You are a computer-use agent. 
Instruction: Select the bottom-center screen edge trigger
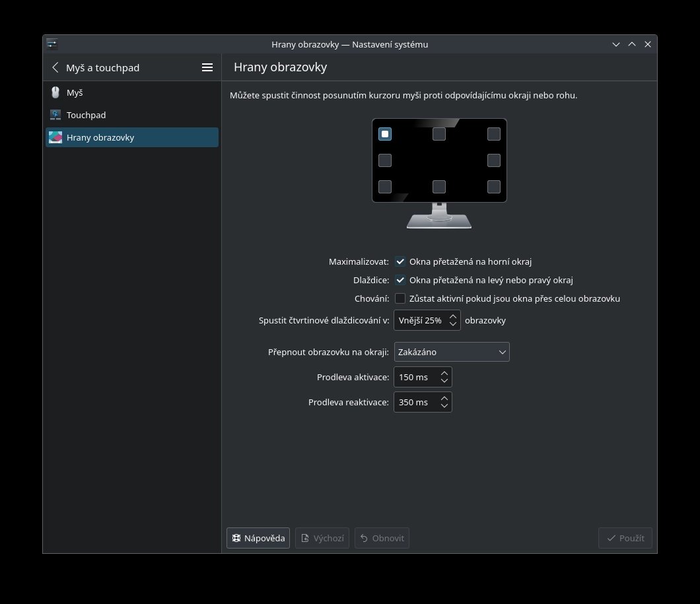tap(439, 187)
